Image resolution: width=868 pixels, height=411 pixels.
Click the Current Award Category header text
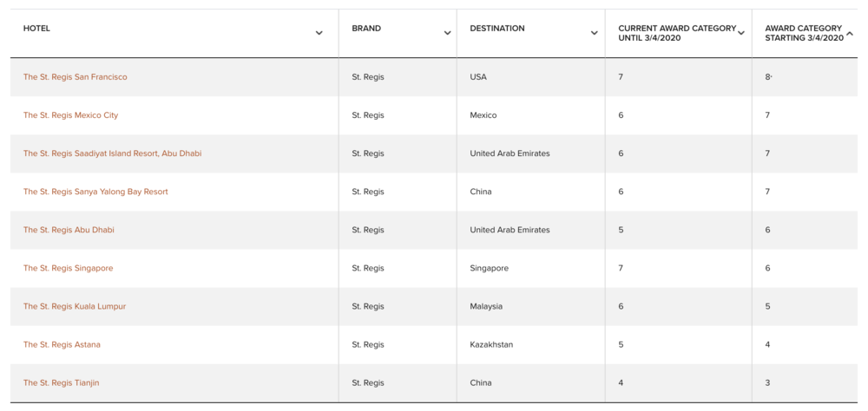point(676,33)
